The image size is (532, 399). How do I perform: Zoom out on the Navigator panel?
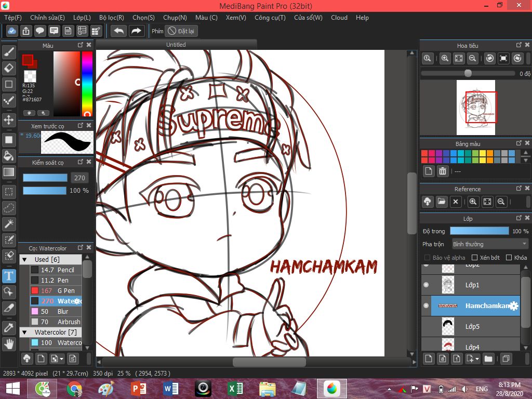(x=472, y=58)
